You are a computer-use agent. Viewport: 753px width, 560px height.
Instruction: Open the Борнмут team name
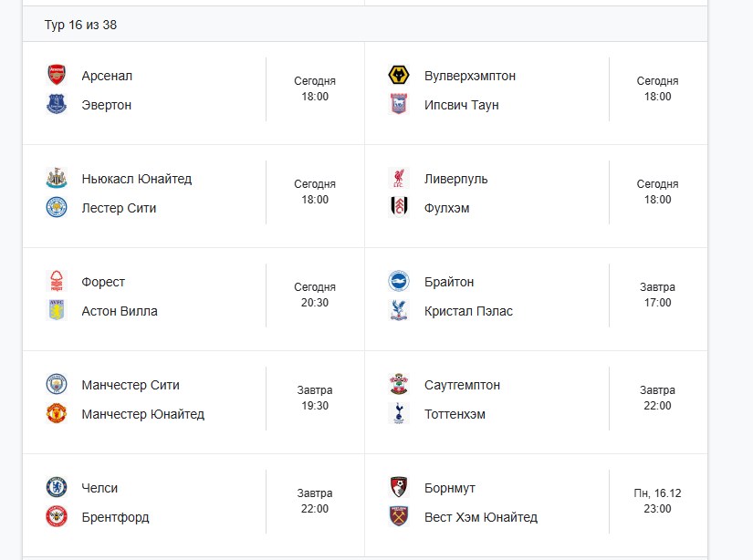[x=450, y=488]
